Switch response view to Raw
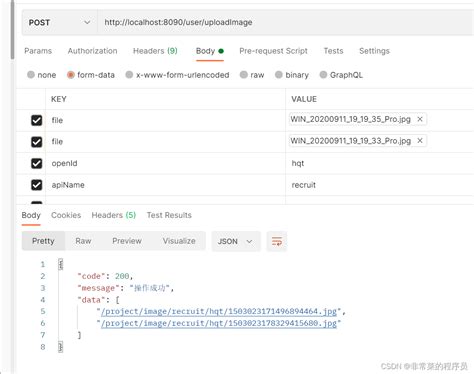The height and width of the screenshot is (374, 474). [83, 241]
